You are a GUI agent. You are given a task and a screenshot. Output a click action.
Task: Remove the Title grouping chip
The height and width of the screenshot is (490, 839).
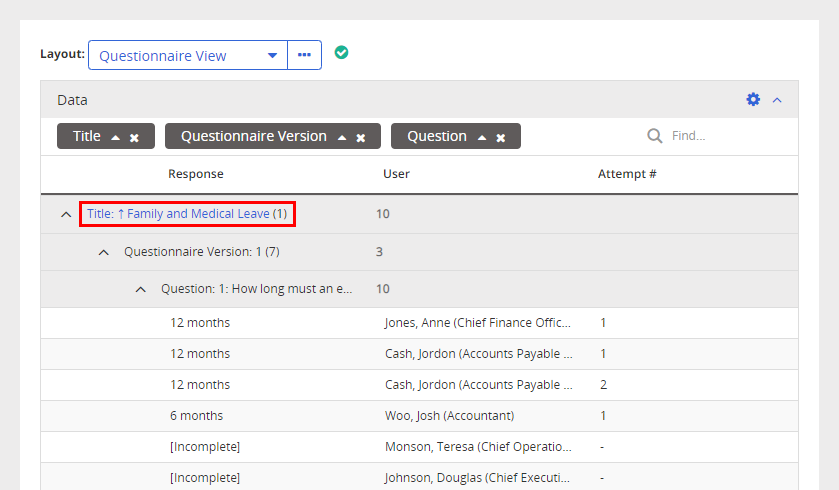pyautogui.click(x=134, y=137)
